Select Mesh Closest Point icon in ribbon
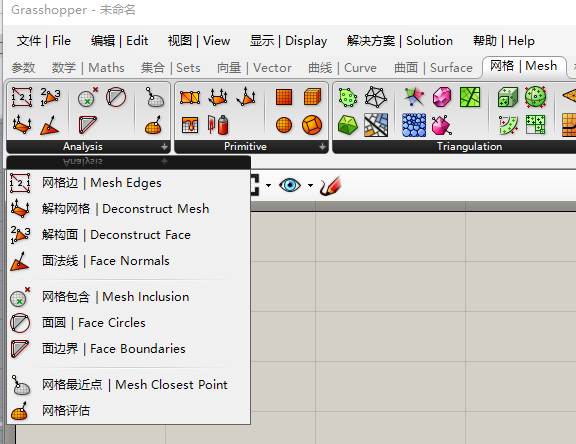This screenshot has width=576, height=444. coord(154,97)
